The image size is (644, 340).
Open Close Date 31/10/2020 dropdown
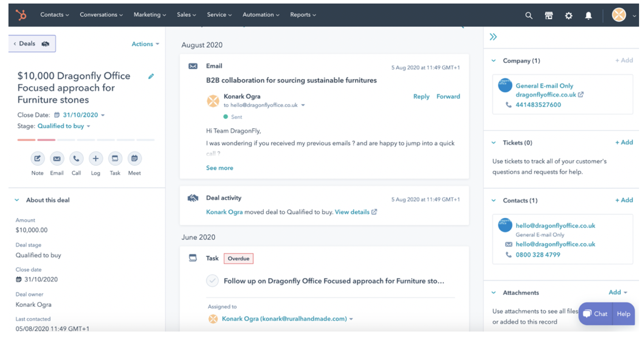tap(84, 115)
